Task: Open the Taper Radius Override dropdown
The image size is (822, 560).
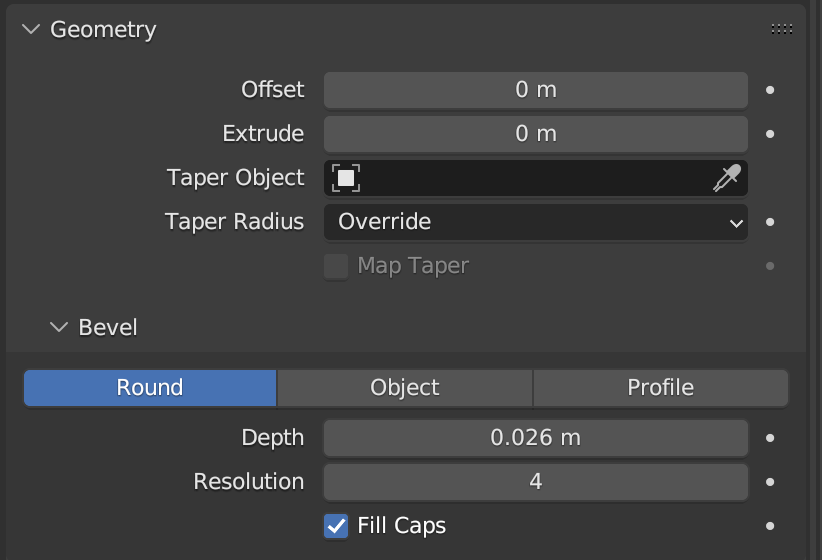Action: (536, 222)
